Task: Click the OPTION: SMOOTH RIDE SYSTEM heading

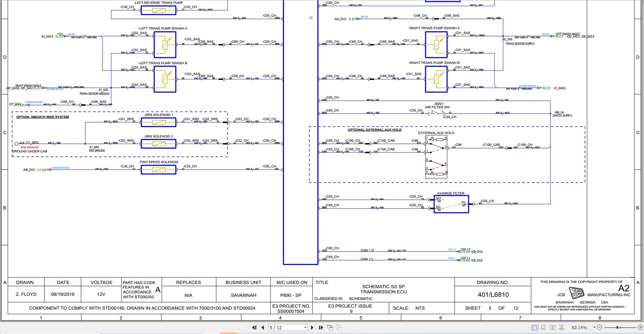Action: pos(42,117)
